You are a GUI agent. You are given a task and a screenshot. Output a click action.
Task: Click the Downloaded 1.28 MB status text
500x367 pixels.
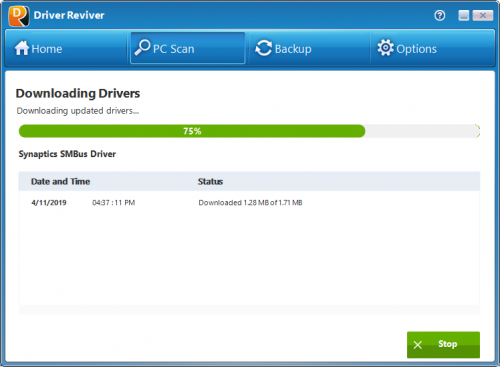(x=250, y=203)
